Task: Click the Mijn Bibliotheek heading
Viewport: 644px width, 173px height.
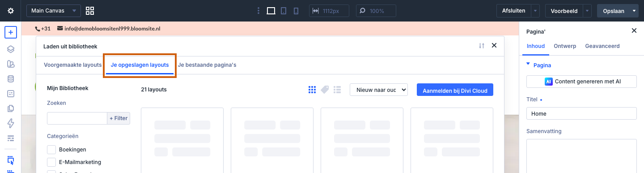Action: pyautogui.click(x=68, y=88)
